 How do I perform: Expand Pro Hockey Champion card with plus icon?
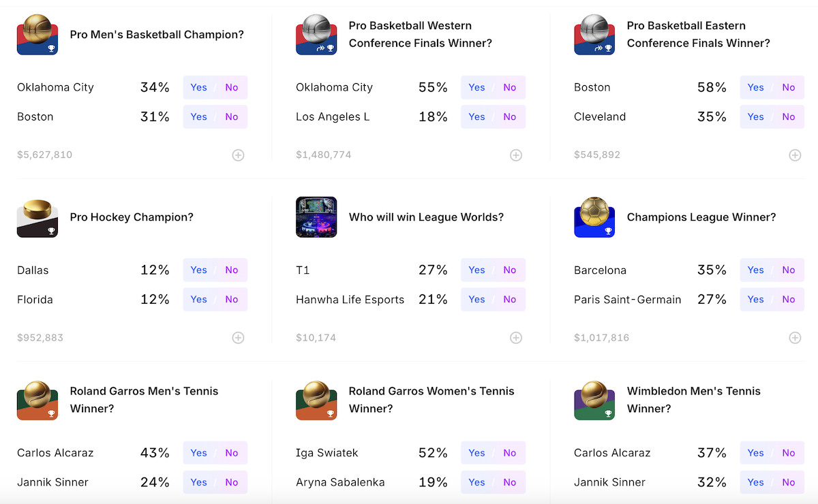point(238,338)
